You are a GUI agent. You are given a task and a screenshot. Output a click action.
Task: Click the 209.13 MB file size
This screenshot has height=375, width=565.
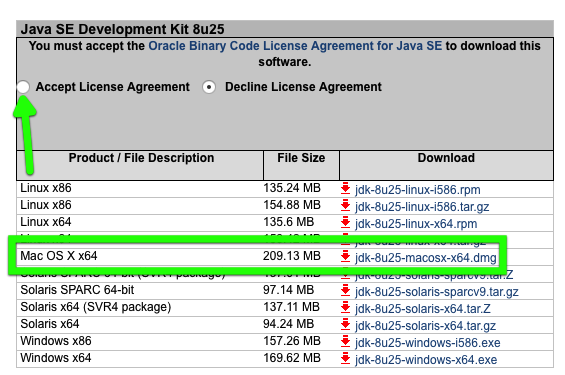292,256
